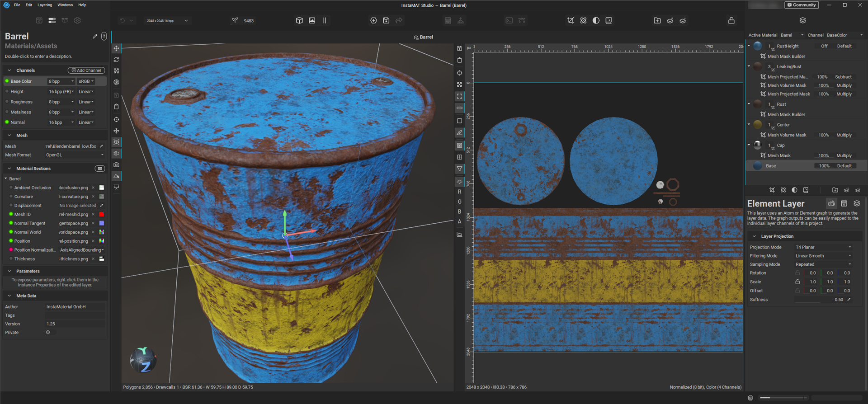The width and height of the screenshot is (868, 404).
Task: Click the 3D cube viewport icon
Action: point(299,21)
